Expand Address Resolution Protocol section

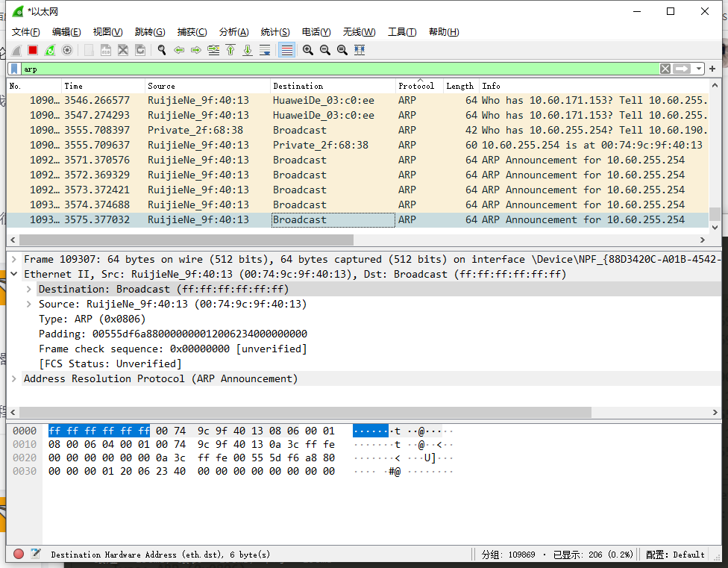tap(14, 378)
